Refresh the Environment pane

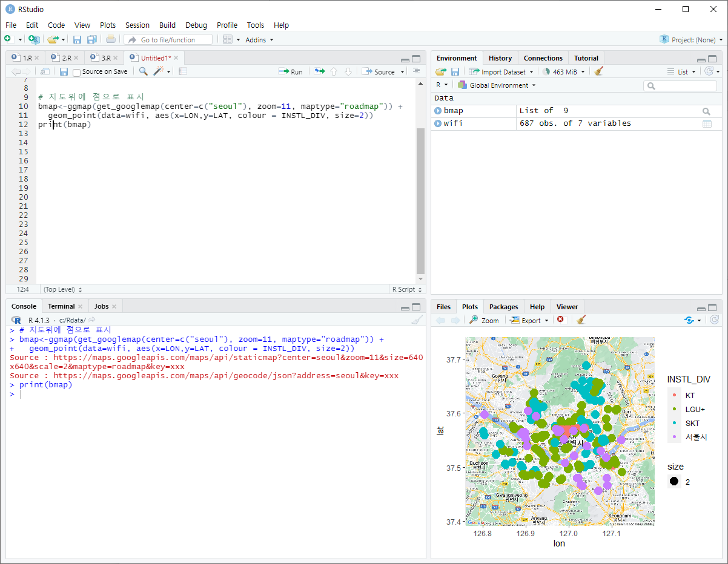click(x=710, y=71)
